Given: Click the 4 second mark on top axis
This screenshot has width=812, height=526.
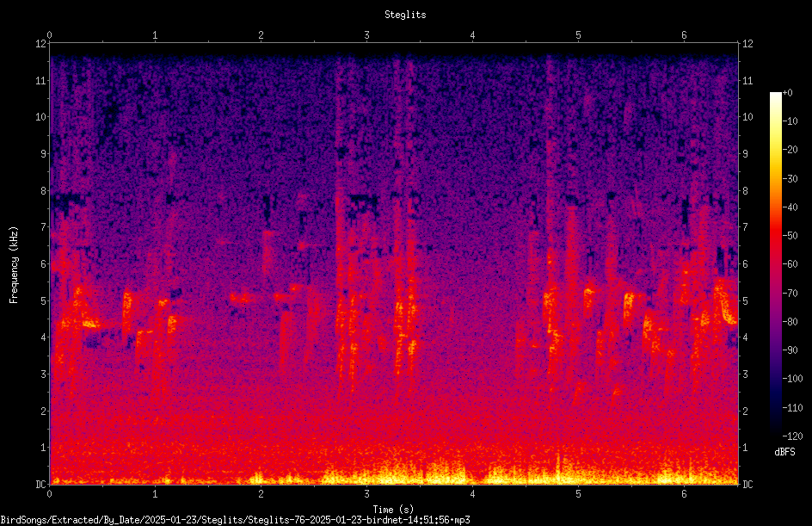Looking at the screenshot, I should (x=472, y=35).
